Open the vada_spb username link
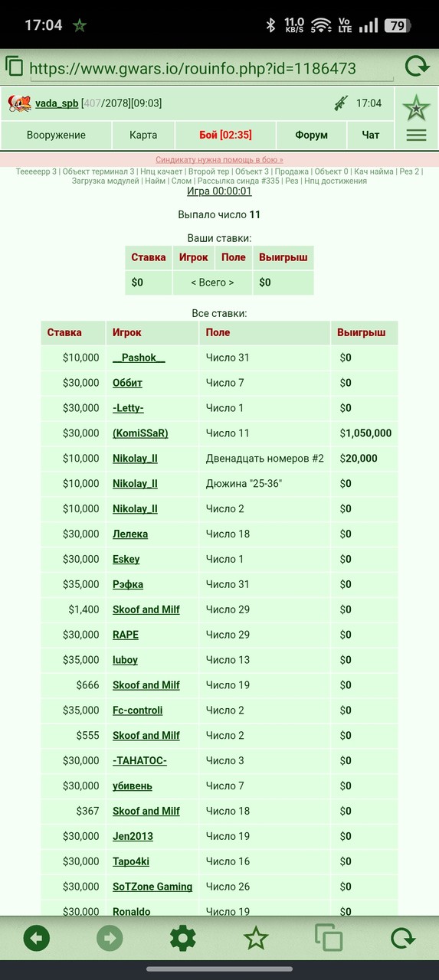This screenshot has width=439, height=980. [x=57, y=103]
